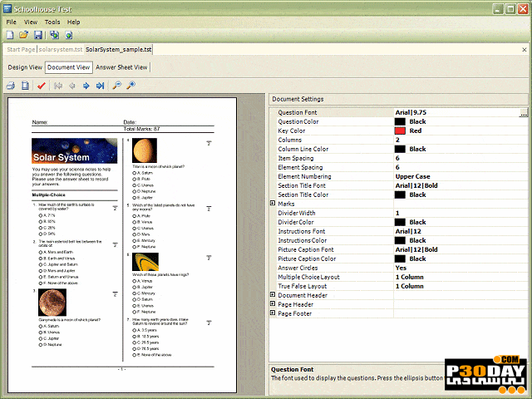Print the document using the printer icon
This screenshot has width=532, height=399.
[11, 86]
